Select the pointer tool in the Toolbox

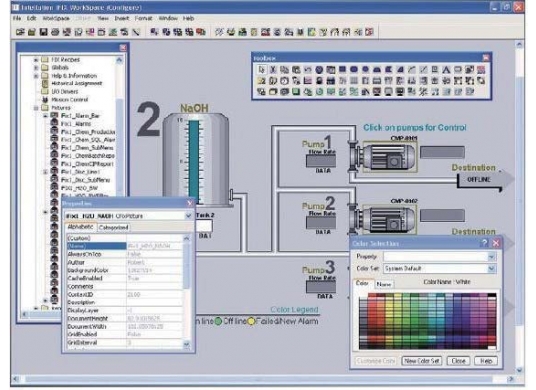coord(262,70)
